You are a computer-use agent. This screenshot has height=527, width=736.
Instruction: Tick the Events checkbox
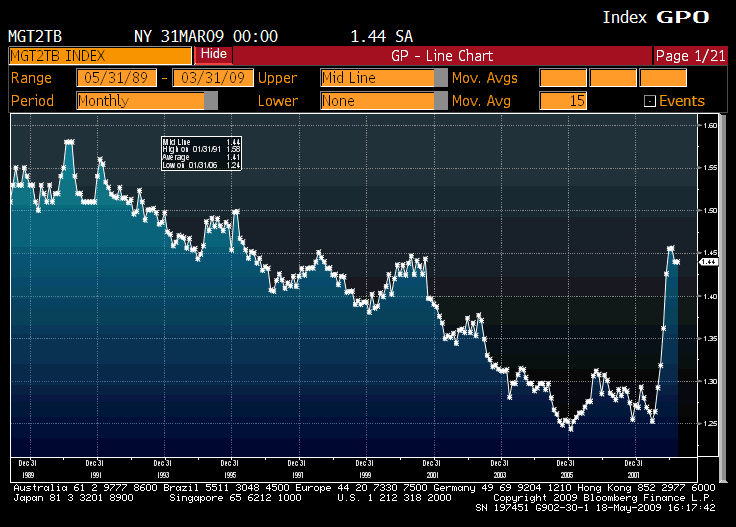tap(649, 101)
